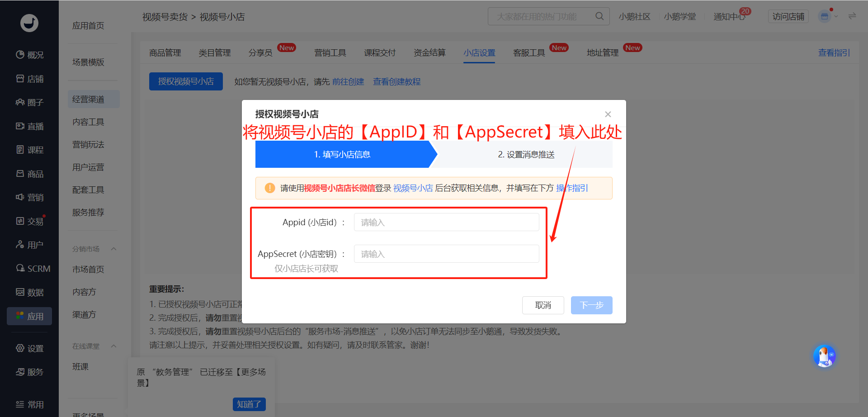Screen dimensions: 868x417
Task: Select 经营渠道 in secondary menu
Action: [94, 99]
